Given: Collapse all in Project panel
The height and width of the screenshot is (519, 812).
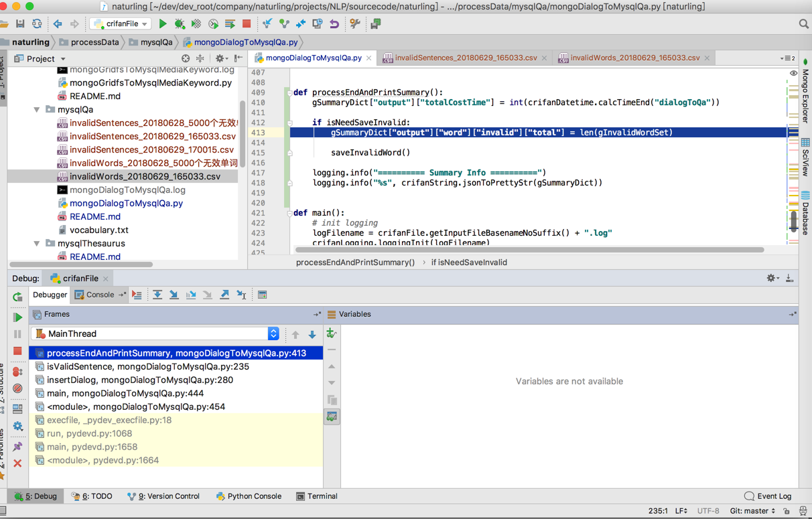Looking at the screenshot, I should click(200, 59).
